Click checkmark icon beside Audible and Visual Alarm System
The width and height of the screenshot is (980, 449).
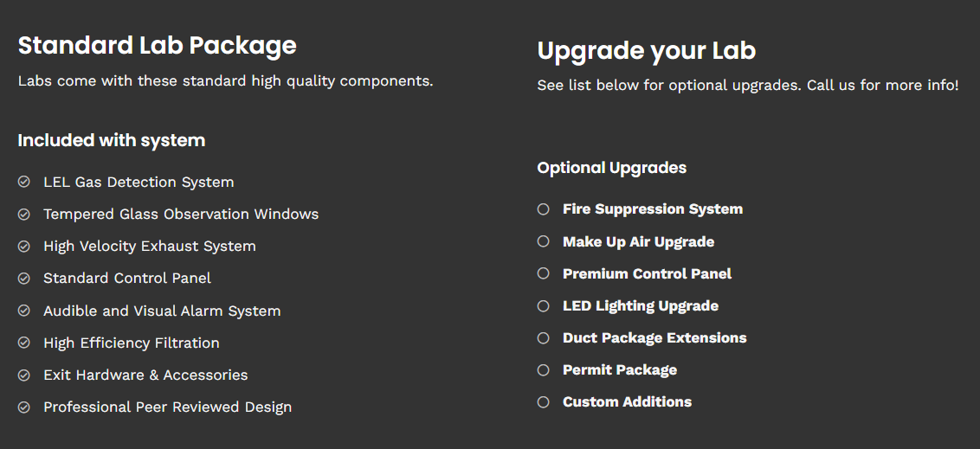tap(24, 311)
